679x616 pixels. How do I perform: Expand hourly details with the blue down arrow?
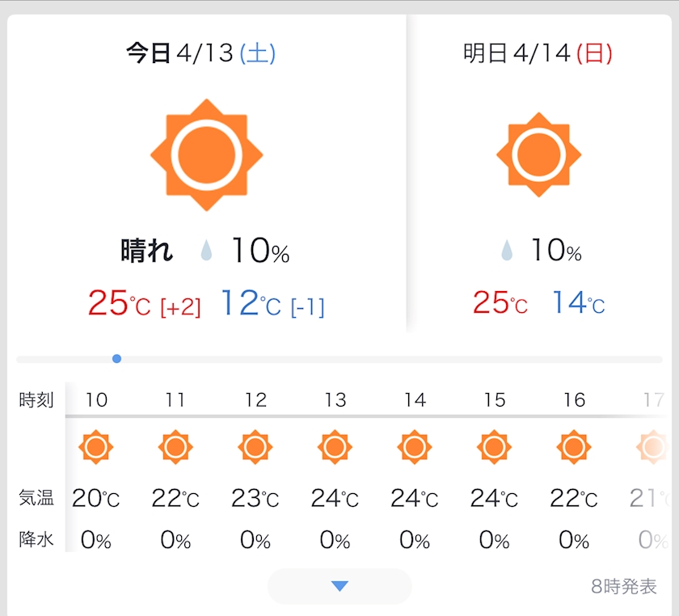click(x=339, y=586)
